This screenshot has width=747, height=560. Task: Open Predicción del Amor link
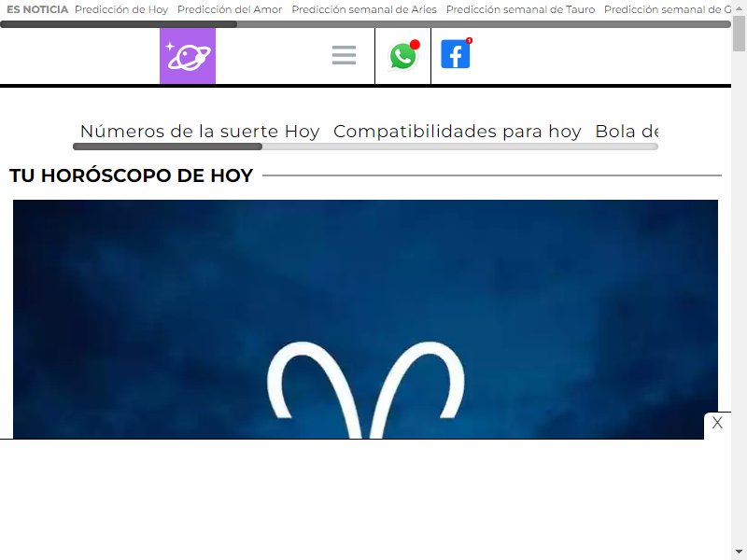(230, 9)
